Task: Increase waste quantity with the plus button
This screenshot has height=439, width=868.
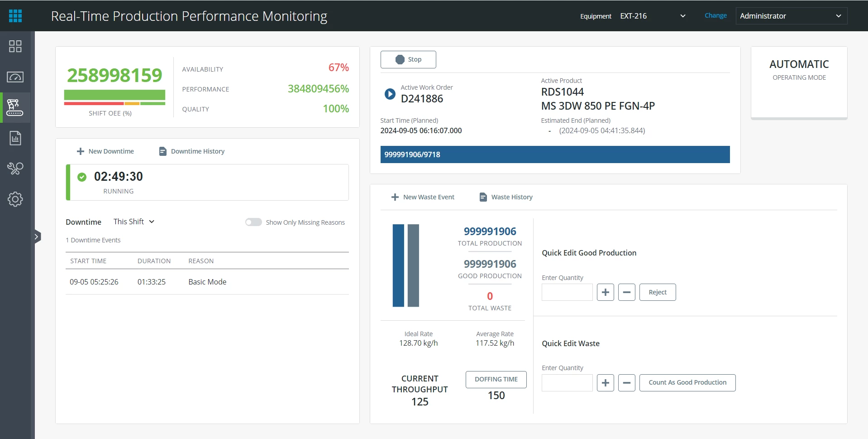Action: coord(606,383)
